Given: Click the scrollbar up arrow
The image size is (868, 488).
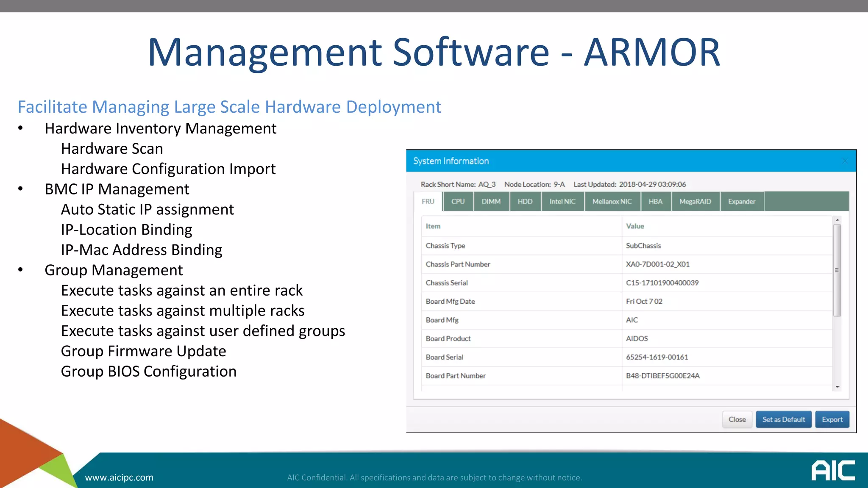Looking at the screenshot, I should pos(837,220).
